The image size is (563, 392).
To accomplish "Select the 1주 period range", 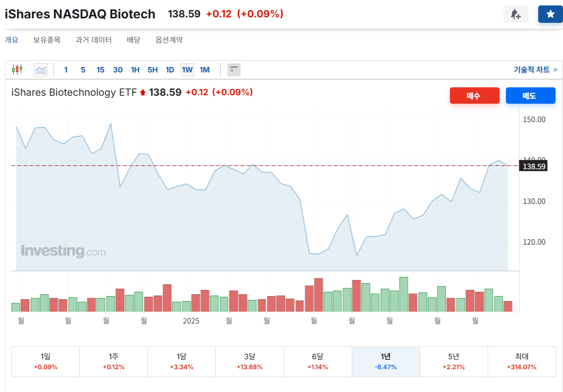I will click(114, 361).
